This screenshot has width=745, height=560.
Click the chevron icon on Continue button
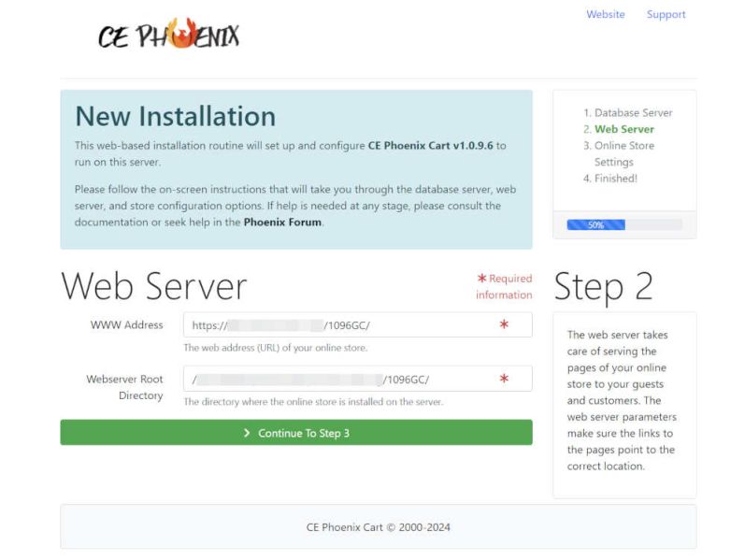[247, 433]
